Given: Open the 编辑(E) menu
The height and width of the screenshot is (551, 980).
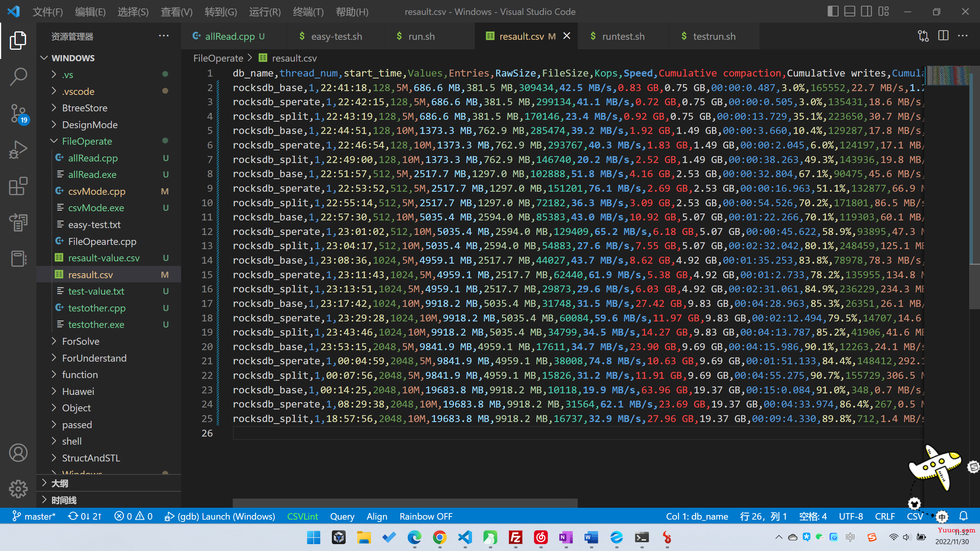Looking at the screenshot, I should 90,12.
